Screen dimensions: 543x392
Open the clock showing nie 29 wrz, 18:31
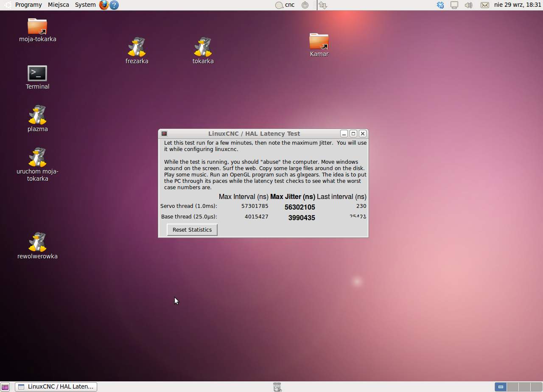coord(518,5)
